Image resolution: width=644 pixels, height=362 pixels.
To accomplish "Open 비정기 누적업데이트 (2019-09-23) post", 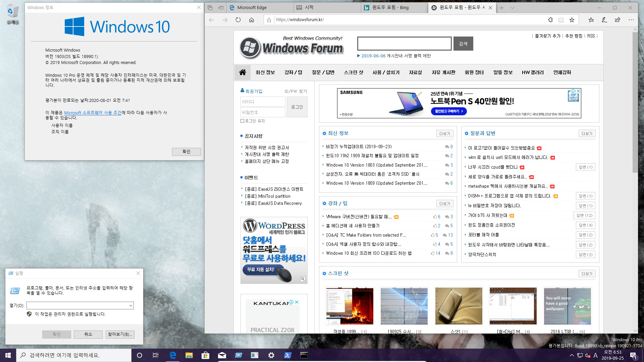I will (359, 146).
